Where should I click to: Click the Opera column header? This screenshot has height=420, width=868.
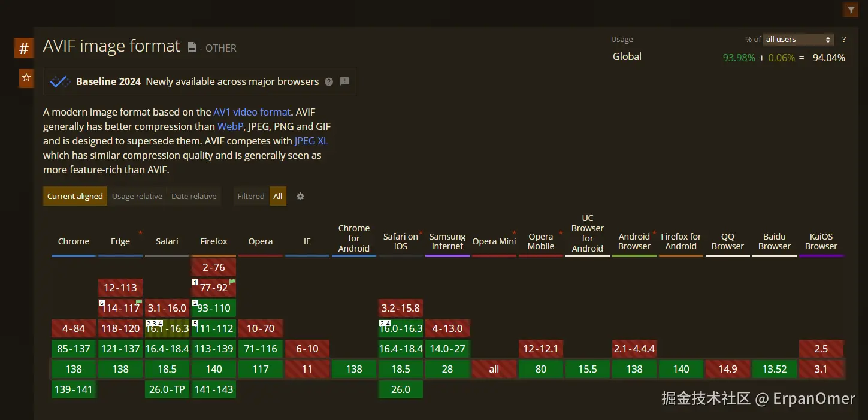tap(261, 241)
